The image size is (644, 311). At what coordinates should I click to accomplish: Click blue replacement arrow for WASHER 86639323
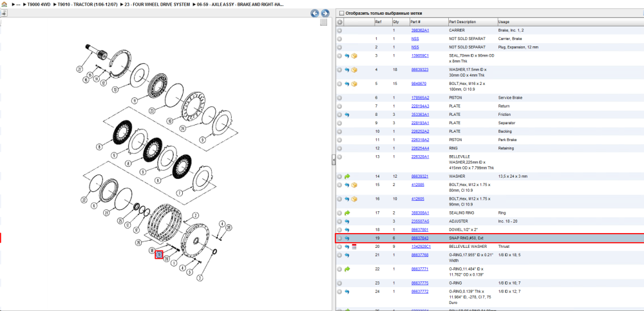click(x=347, y=70)
